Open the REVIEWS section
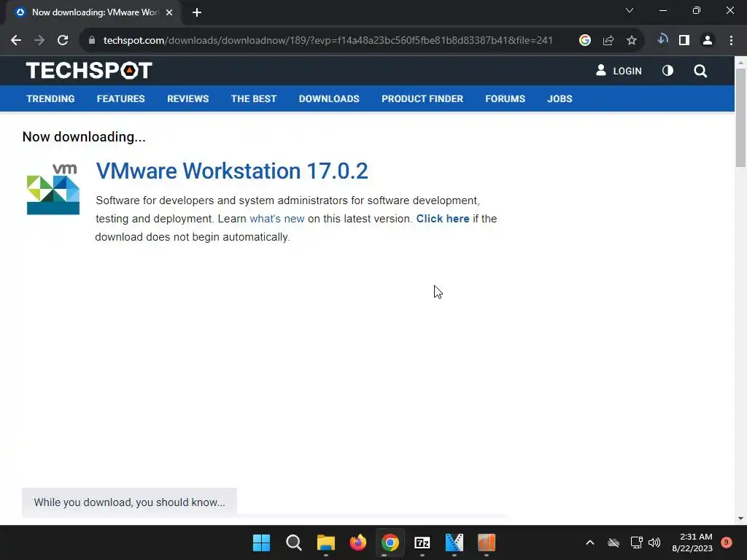Screen dimensions: 747x560 pyautogui.click(x=187, y=98)
